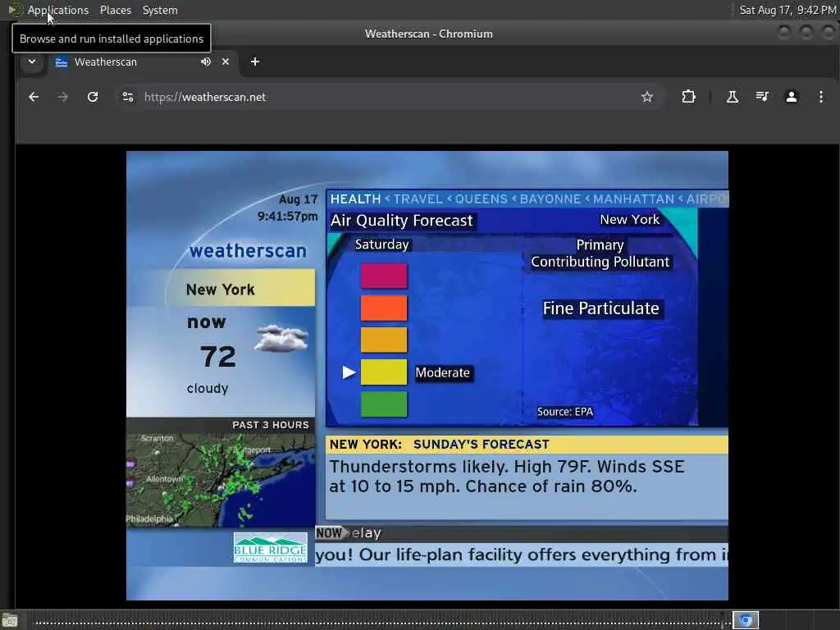Click the orange air quality swatch

[384, 340]
